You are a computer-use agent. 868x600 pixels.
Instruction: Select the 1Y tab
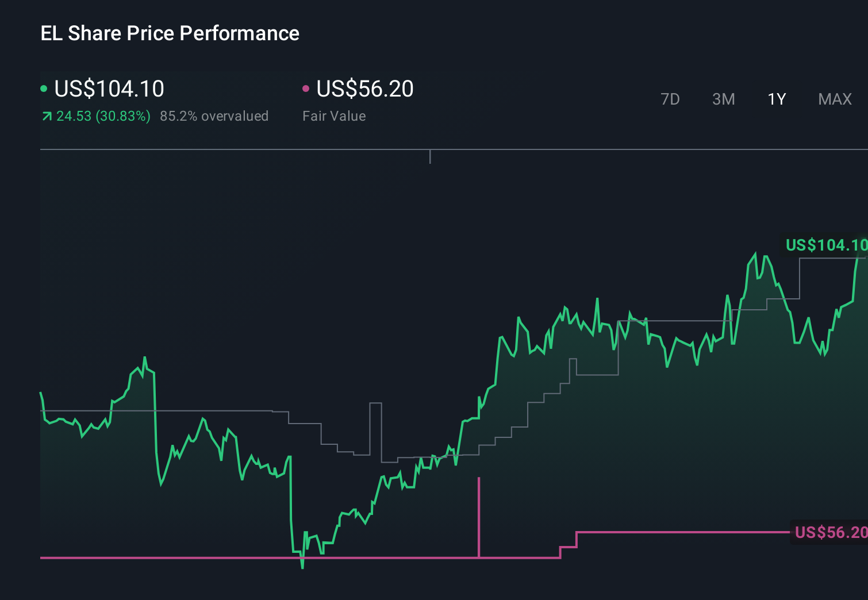click(x=776, y=99)
